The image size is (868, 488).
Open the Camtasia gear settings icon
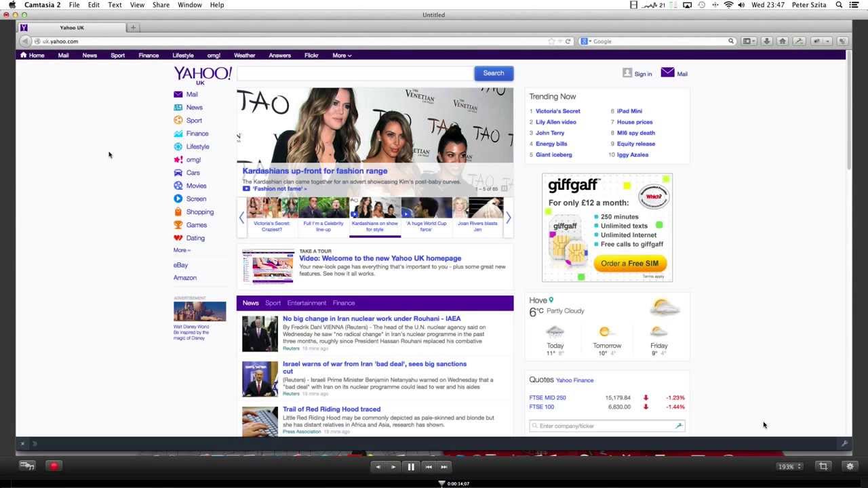[x=850, y=466]
